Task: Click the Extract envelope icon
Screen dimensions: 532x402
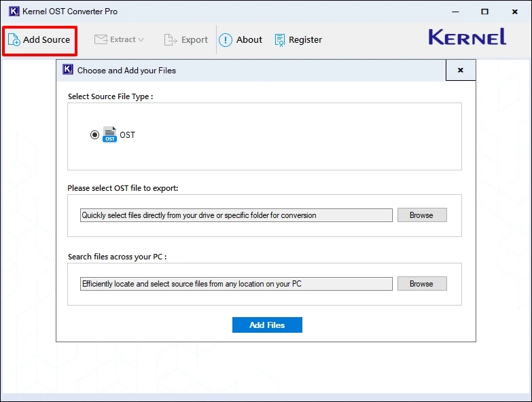Action: click(101, 39)
